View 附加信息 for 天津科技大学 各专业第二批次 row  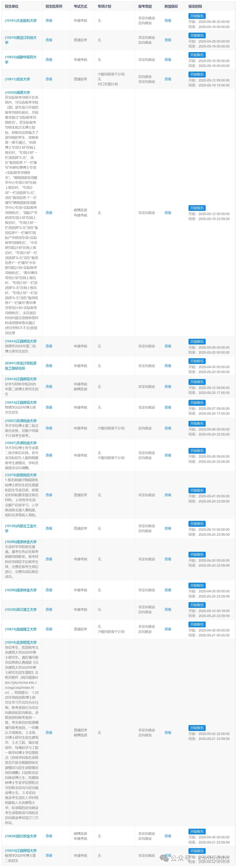(168, 455)
